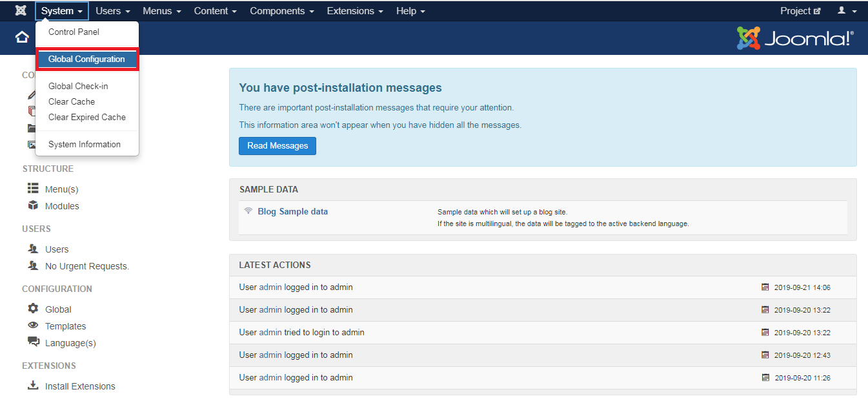Open the user account icon menu
This screenshot has height=405, width=868.
(847, 11)
